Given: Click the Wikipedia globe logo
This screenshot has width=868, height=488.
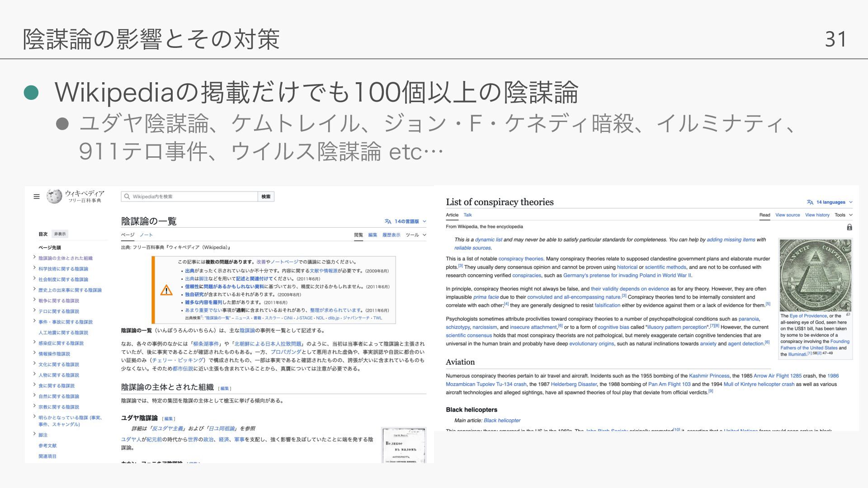Looking at the screenshot, I should pyautogui.click(x=54, y=197).
